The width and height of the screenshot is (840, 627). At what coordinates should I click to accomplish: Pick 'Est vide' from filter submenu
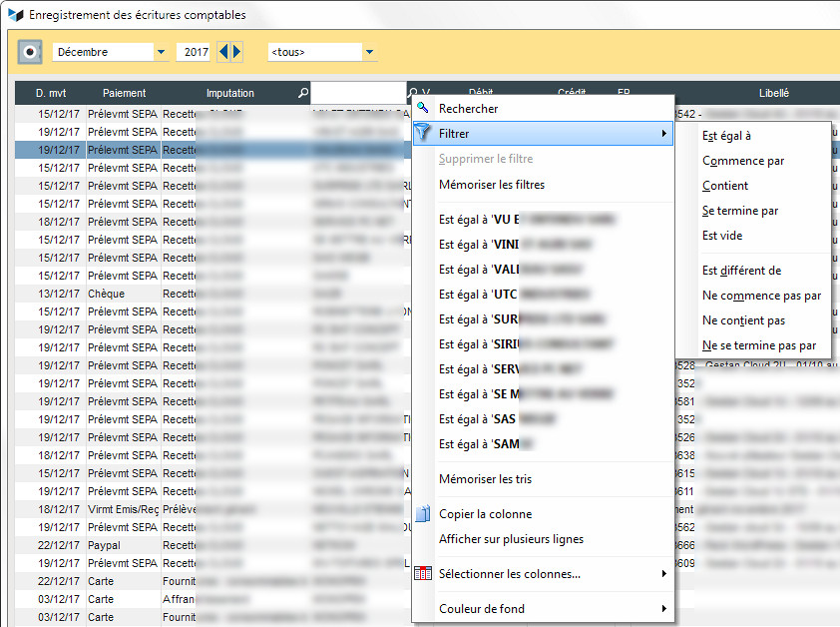click(x=722, y=236)
